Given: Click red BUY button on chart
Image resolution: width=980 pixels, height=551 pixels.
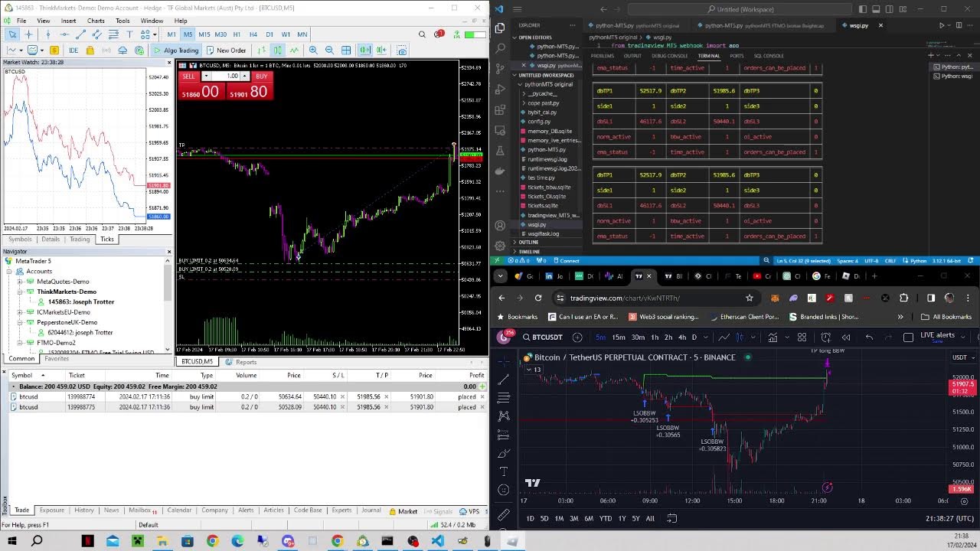Looking at the screenshot, I should click(261, 77).
